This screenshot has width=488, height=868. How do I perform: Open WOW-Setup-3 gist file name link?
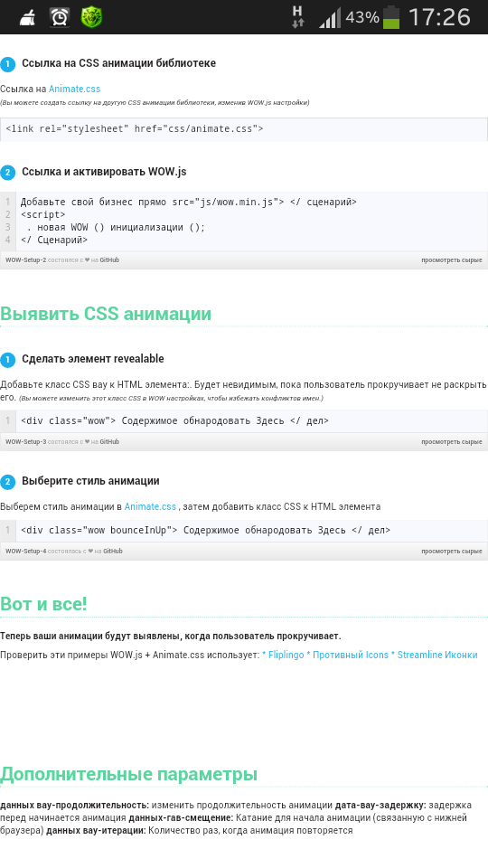pos(26,442)
